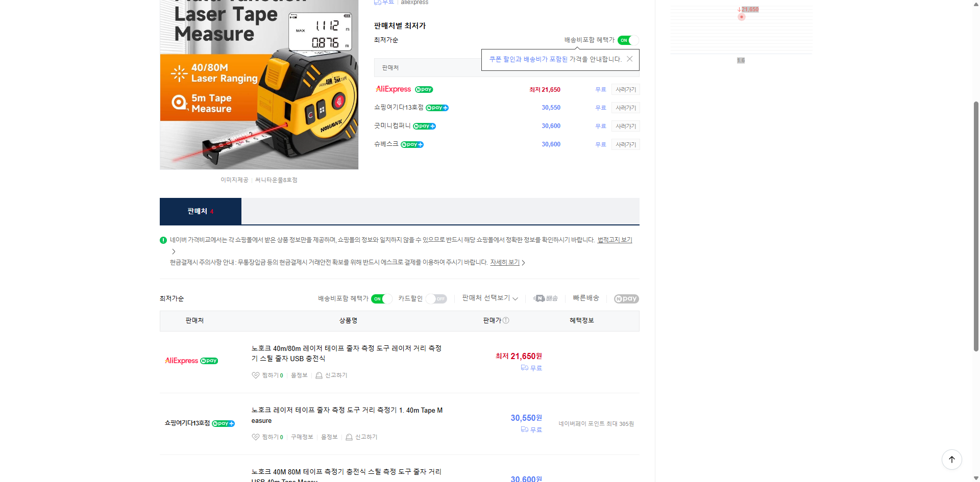This screenshot has height=482, width=980.
Task: Click the warning icon beside the Naver price notice
Action: pyautogui.click(x=163, y=240)
